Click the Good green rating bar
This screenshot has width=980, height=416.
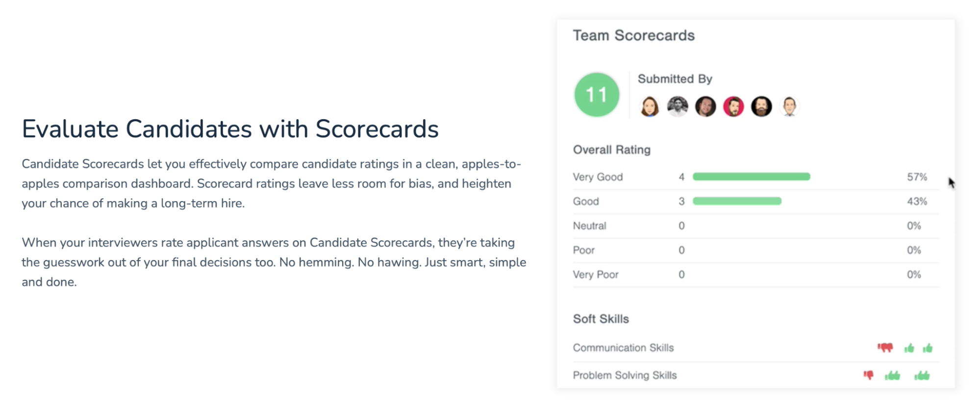737,201
